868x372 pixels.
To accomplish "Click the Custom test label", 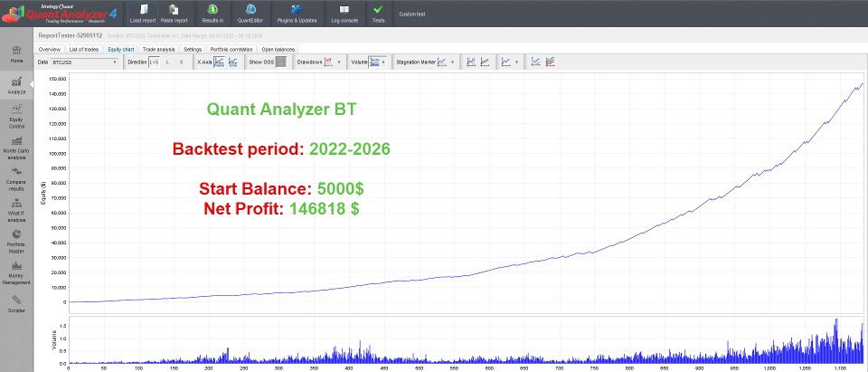I will click(412, 14).
